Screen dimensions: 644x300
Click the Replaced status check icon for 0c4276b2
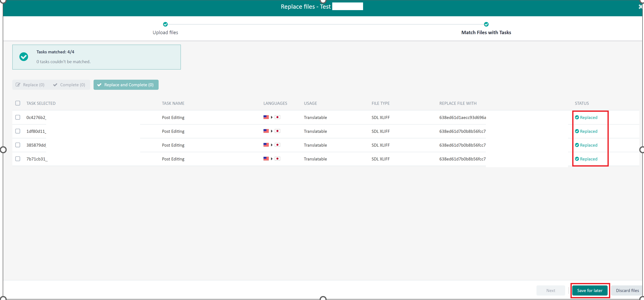(x=577, y=117)
